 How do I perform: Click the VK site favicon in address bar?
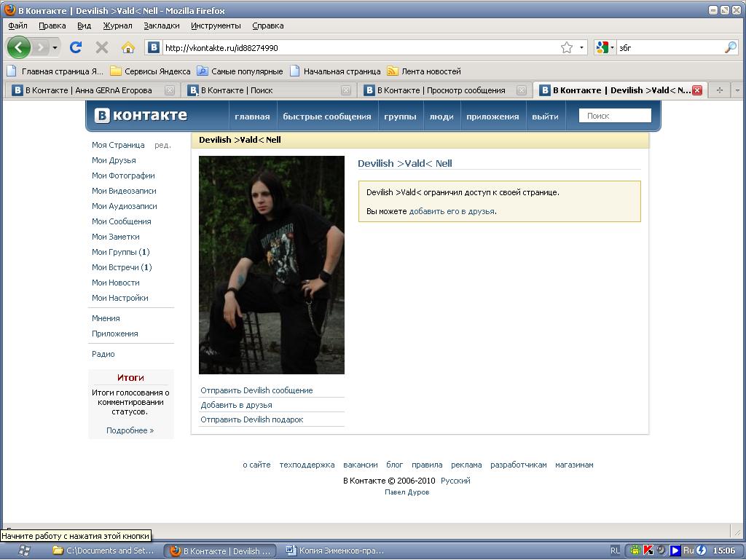click(x=153, y=47)
